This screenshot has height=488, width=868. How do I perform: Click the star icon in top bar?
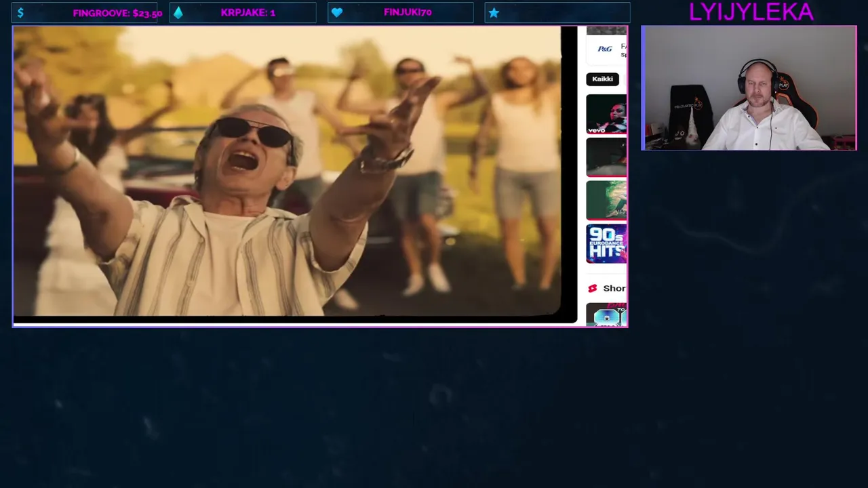[x=494, y=13]
